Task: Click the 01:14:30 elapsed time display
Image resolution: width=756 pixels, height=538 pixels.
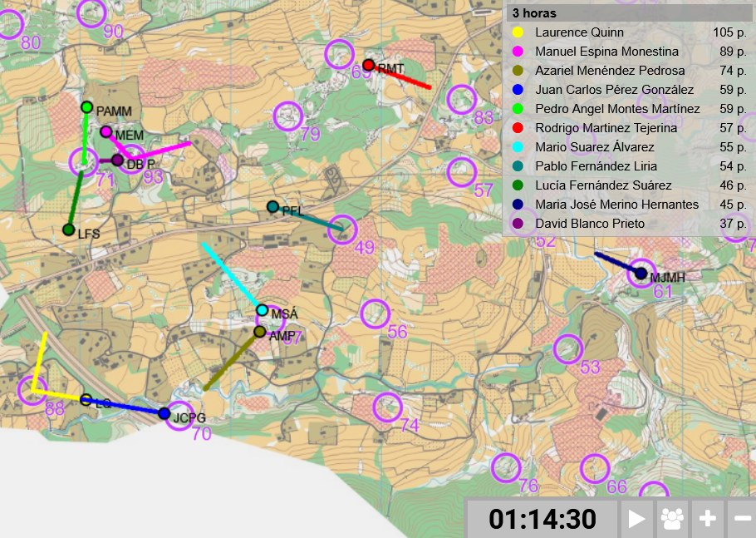Action: coord(542,519)
